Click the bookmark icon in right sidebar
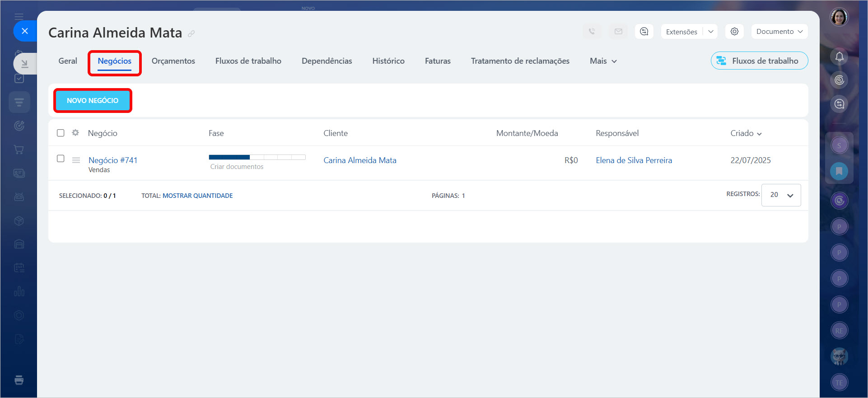868x398 pixels. point(839,171)
